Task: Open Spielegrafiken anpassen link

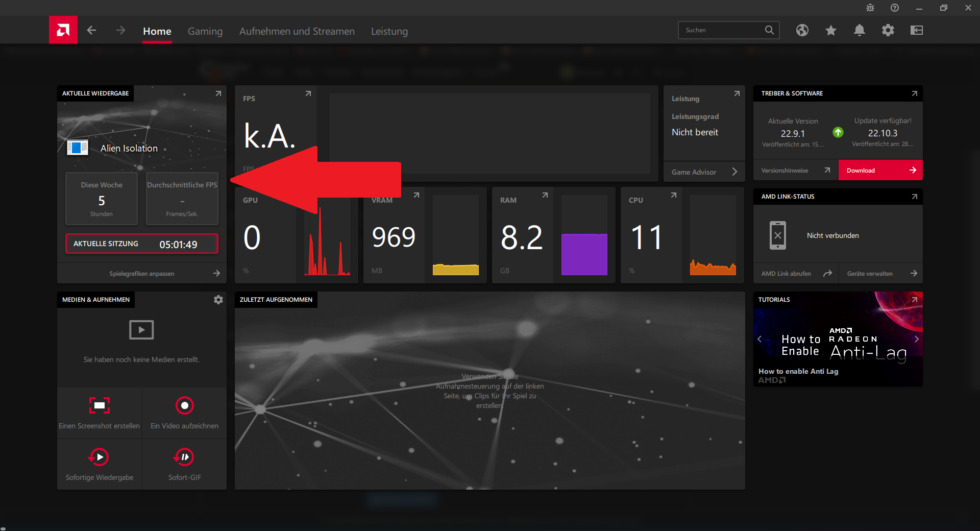Action: (142, 273)
